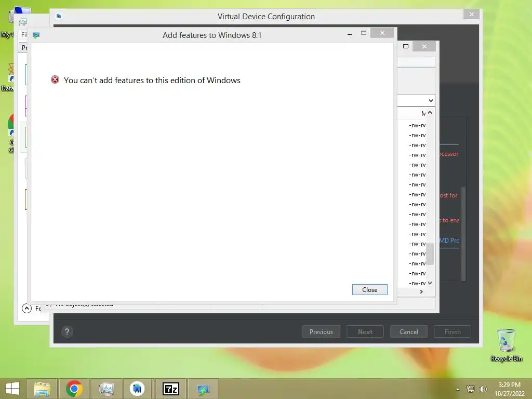Open File Explorer from taskbar
Screen dimensions: 532x399
42,389
